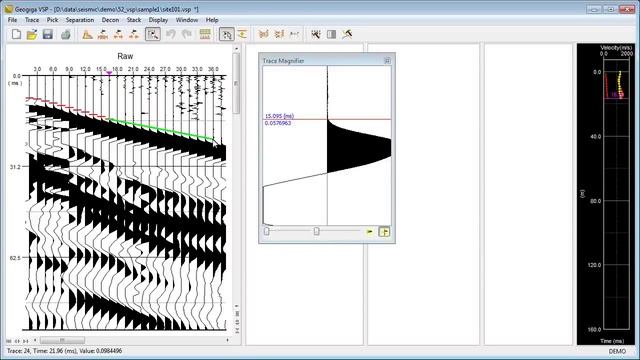Viewport: 640px width, 360px height.
Task: Toggle the side panel layout icon
Action: point(331,34)
